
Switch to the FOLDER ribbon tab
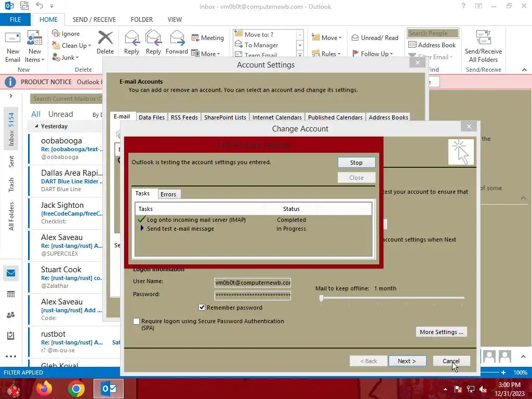click(142, 19)
